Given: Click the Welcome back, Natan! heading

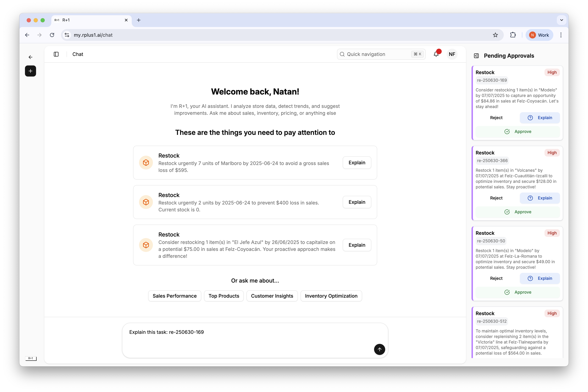Looking at the screenshot, I should 255,91.
